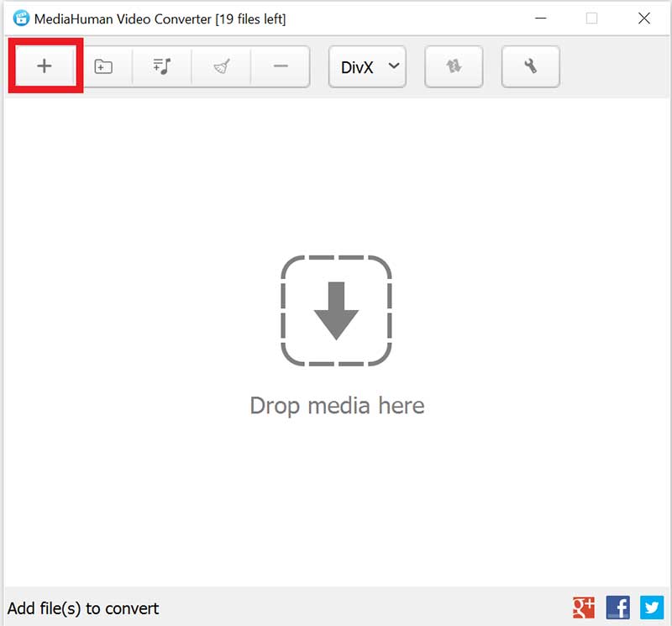Image resolution: width=672 pixels, height=626 pixels.
Task: Click the Drop media here area
Action: [x=336, y=406]
